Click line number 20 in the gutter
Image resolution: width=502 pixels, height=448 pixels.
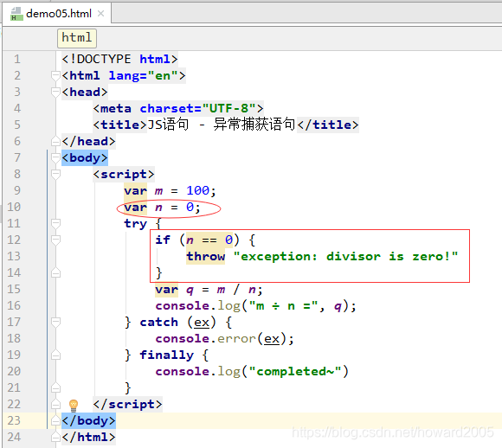click(x=14, y=371)
